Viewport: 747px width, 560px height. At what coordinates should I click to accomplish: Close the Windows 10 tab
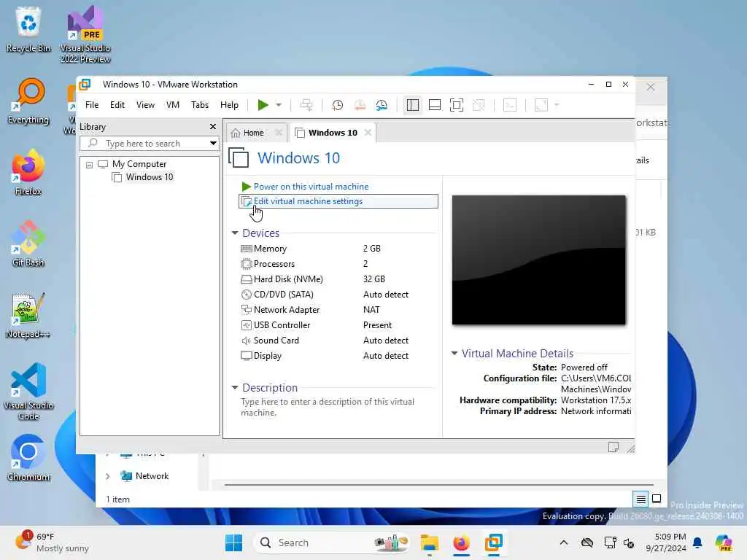[x=368, y=133]
